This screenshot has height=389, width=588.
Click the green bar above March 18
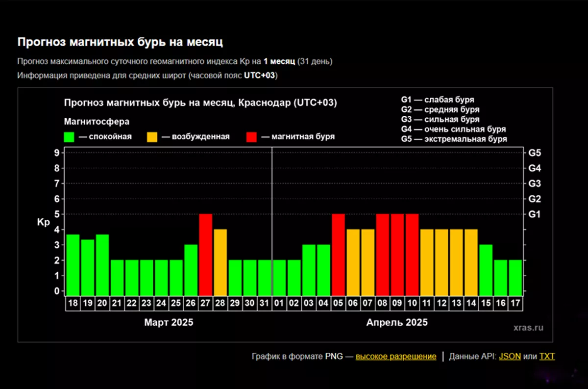tap(73, 262)
